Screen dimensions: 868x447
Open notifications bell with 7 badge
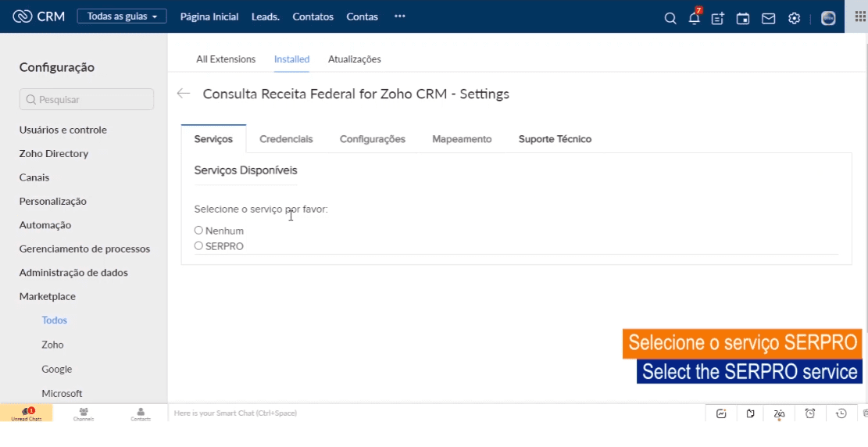point(694,18)
